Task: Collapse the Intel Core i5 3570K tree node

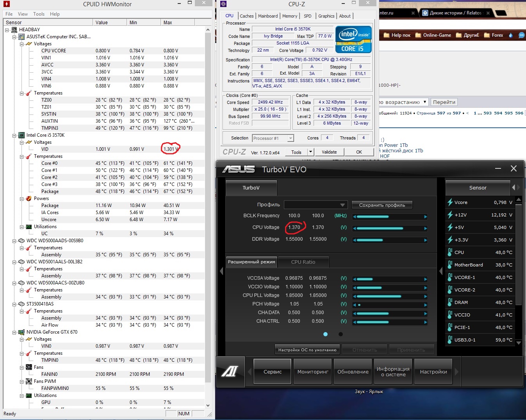Action: pos(14,135)
